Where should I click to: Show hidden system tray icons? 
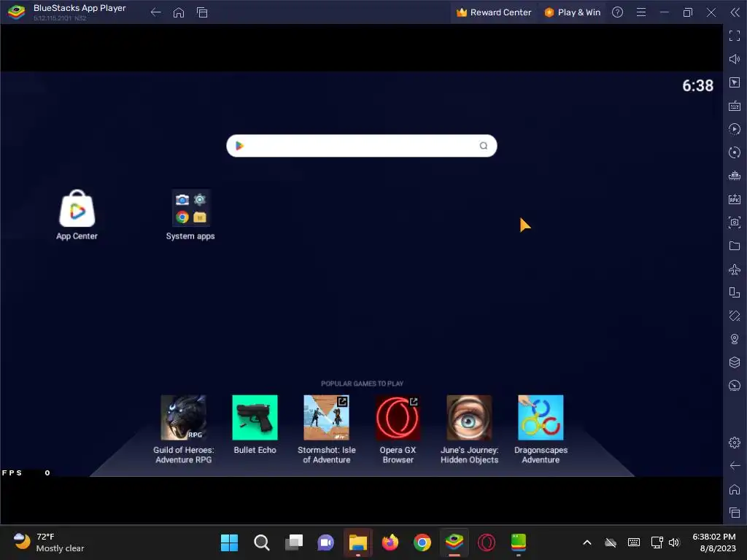coord(587,542)
